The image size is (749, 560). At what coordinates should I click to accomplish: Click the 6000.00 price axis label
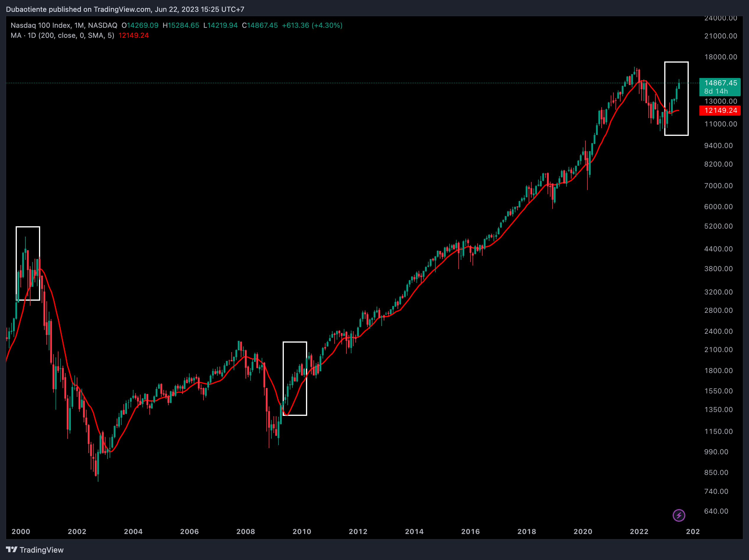tap(718, 207)
